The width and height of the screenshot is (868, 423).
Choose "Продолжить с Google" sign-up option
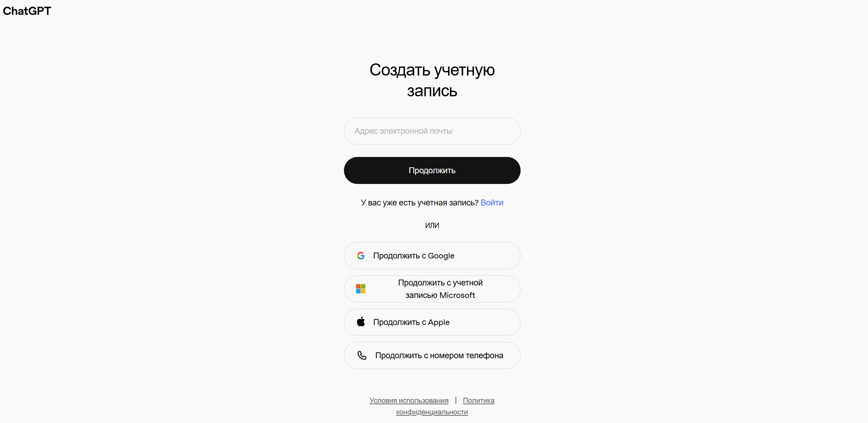click(x=432, y=256)
